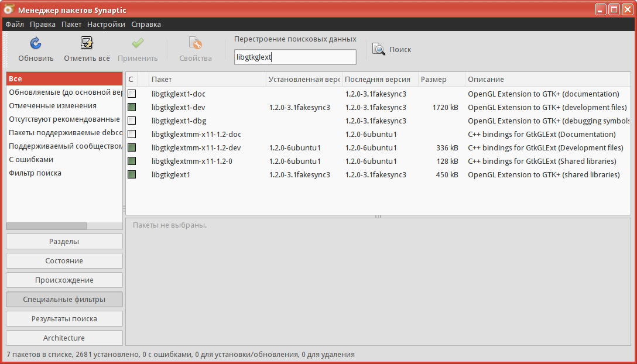Select the С ошибками filter
This screenshot has height=364, width=637.
[x=64, y=160]
